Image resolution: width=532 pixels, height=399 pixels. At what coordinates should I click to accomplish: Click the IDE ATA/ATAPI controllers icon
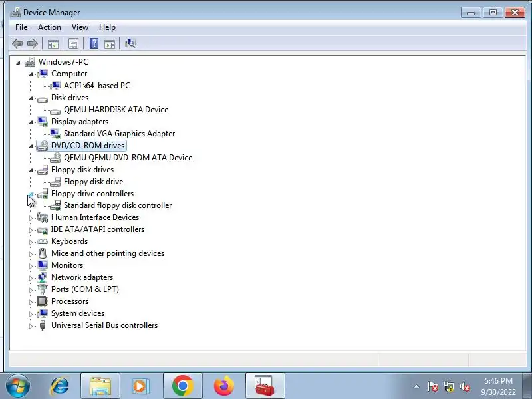[x=43, y=230]
